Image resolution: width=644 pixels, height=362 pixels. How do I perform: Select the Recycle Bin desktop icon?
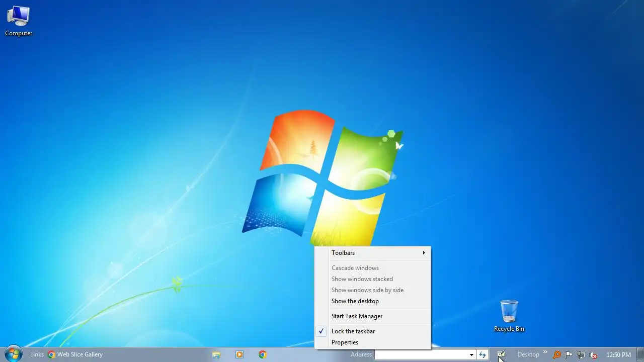509,316
